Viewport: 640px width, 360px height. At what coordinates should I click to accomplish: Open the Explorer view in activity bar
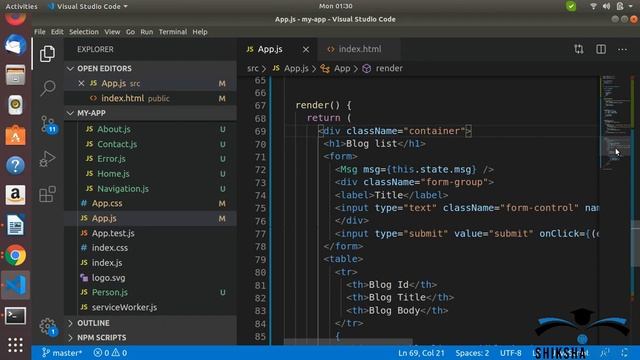[x=47, y=53]
